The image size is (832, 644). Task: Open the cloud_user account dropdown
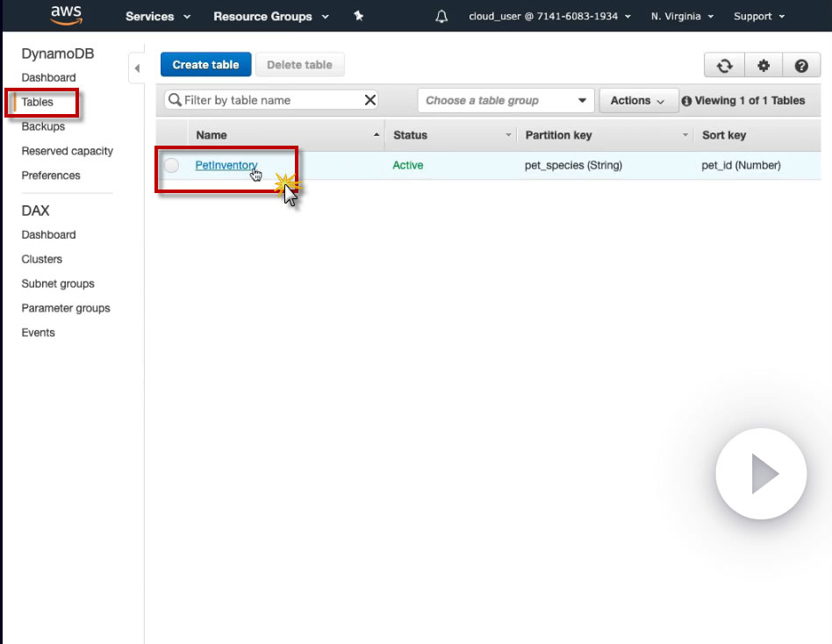549,17
